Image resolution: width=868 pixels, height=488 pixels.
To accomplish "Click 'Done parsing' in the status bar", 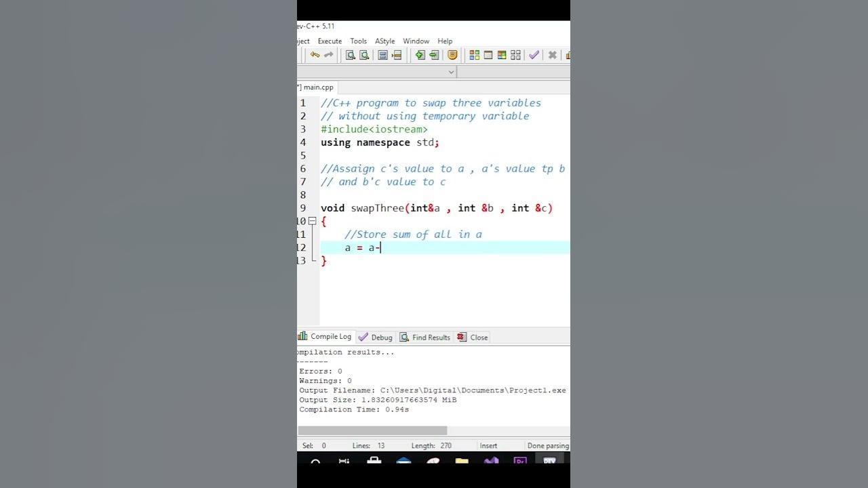I will 548,446.
